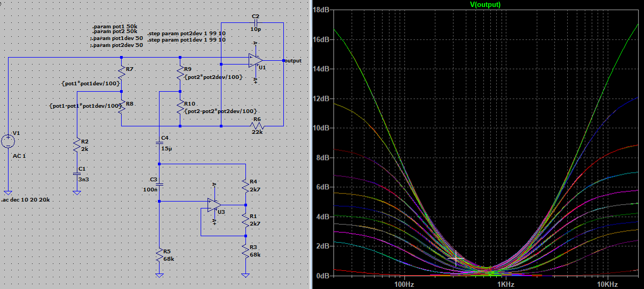Select capacitor C1 symbol
Image resolution: width=644 pixels, height=289 pixels.
point(77,174)
